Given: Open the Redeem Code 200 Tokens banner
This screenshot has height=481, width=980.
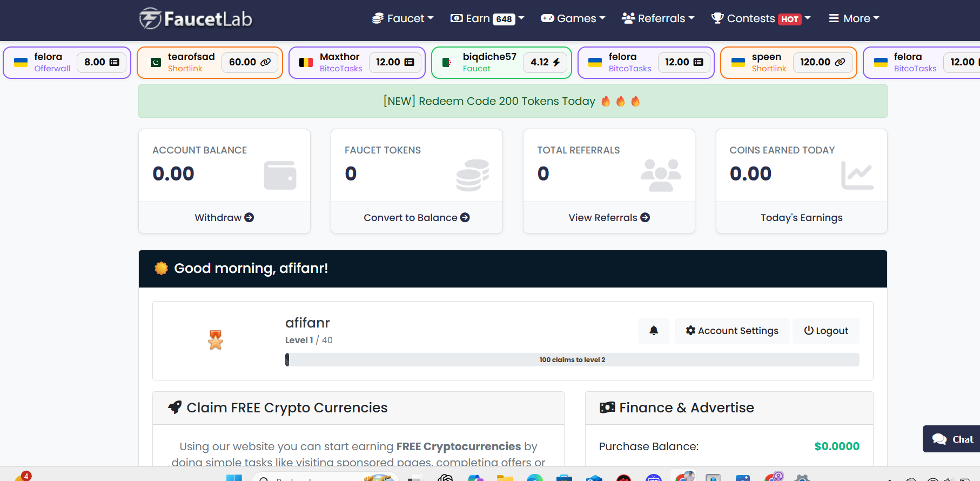Looking at the screenshot, I should [x=513, y=101].
